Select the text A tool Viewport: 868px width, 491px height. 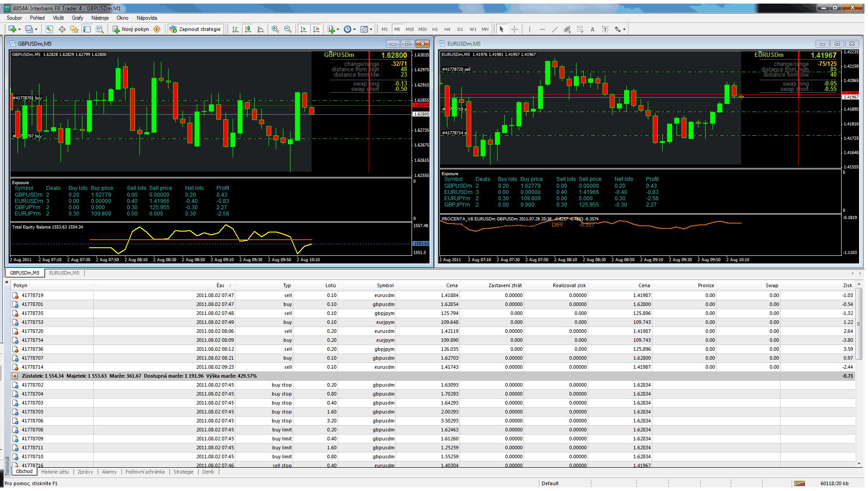tap(592, 29)
